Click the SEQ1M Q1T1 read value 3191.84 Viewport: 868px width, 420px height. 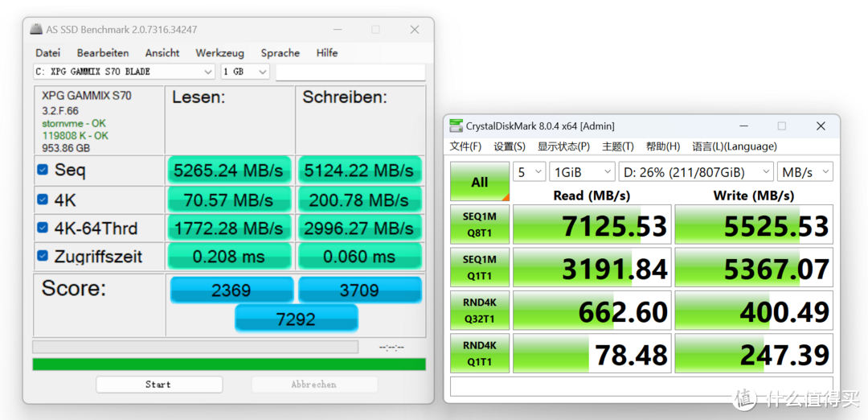click(x=592, y=267)
